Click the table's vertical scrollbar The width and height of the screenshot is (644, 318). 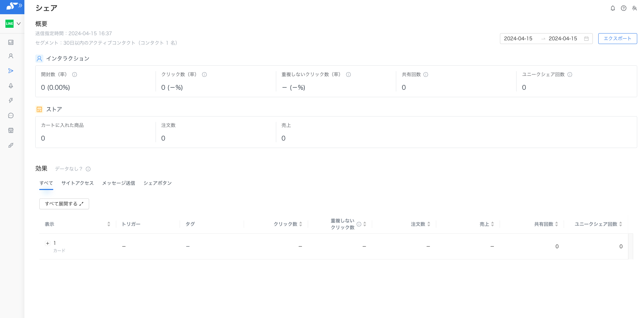[630, 246]
